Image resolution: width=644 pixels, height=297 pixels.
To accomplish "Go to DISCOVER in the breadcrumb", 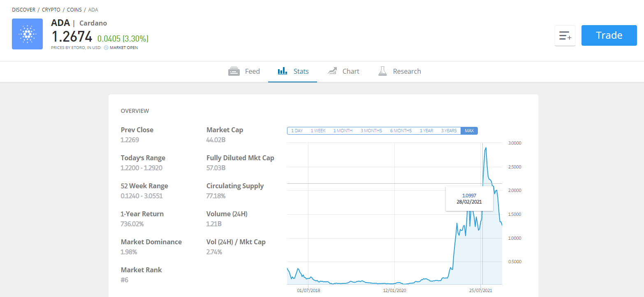I will [x=24, y=9].
